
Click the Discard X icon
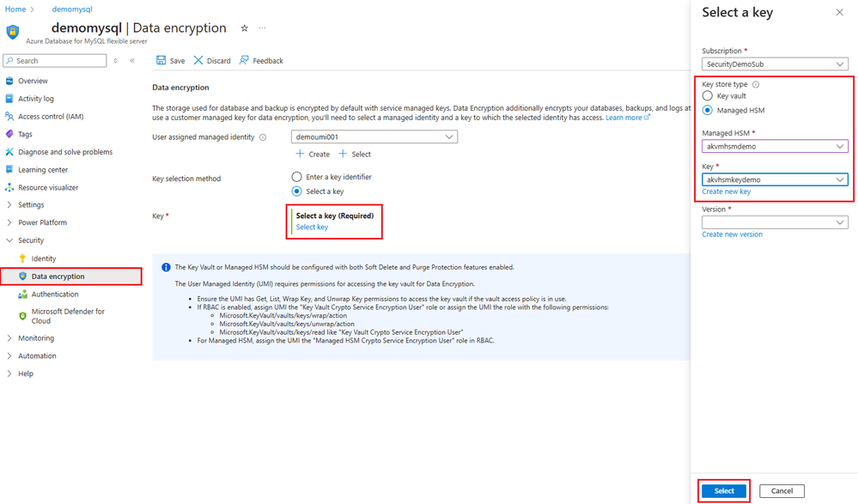[x=198, y=60]
